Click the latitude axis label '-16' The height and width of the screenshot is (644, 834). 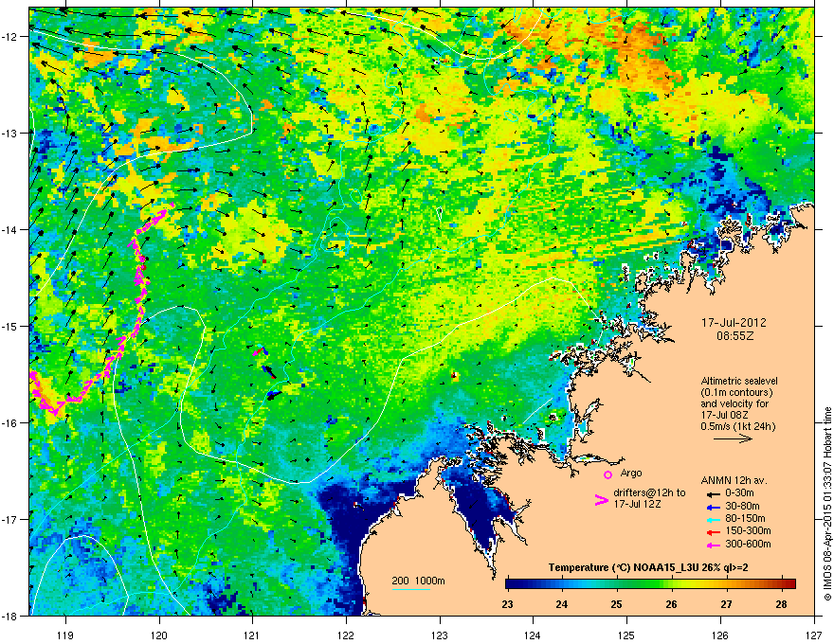(x=9, y=423)
